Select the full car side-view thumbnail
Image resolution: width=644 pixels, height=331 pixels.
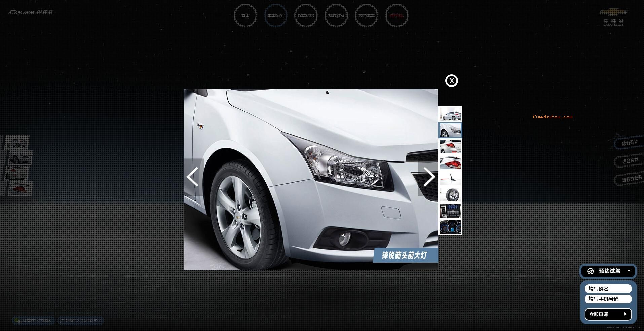450,114
